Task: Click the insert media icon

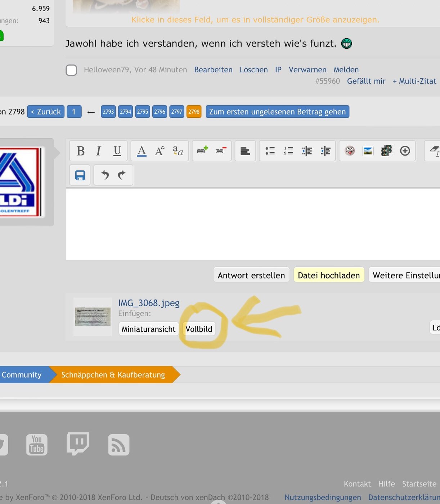Action: click(x=386, y=151)
